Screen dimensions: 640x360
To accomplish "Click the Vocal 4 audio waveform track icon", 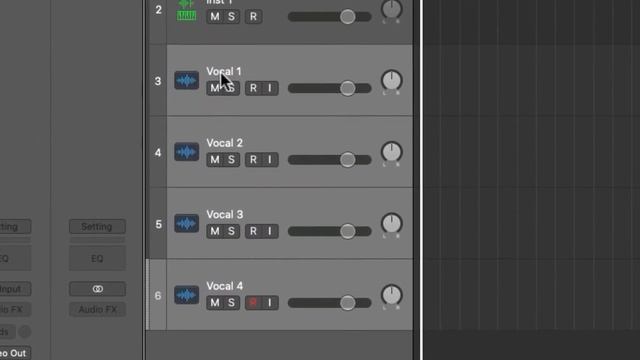I will point(187,295).
